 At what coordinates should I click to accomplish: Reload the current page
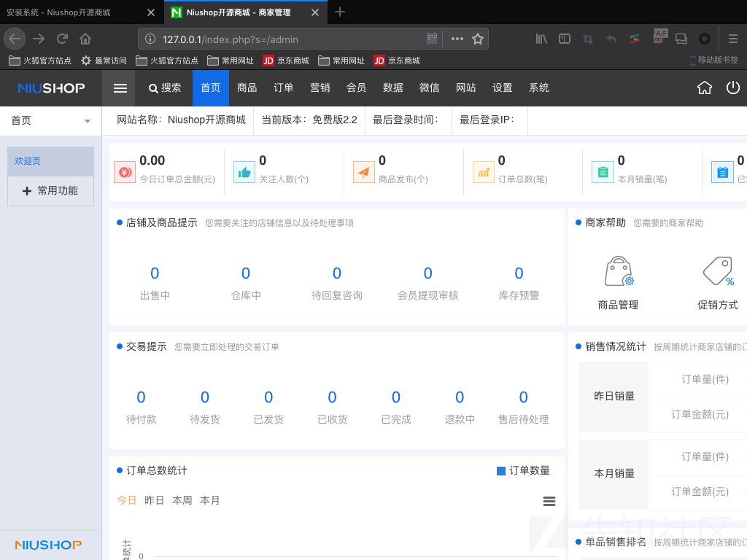62,39
